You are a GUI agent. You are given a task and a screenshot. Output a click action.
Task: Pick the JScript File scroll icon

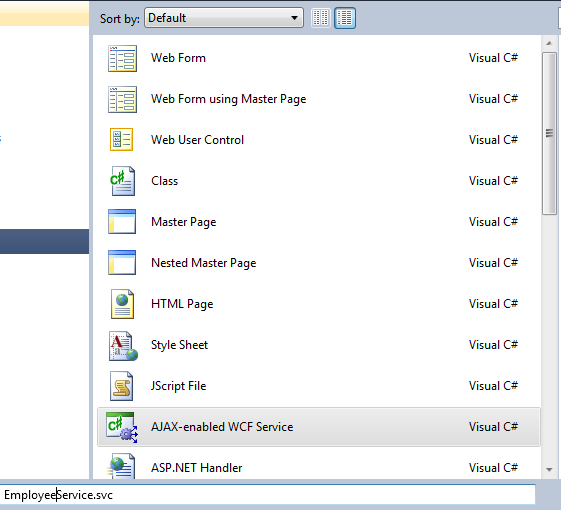click(122, 386)
